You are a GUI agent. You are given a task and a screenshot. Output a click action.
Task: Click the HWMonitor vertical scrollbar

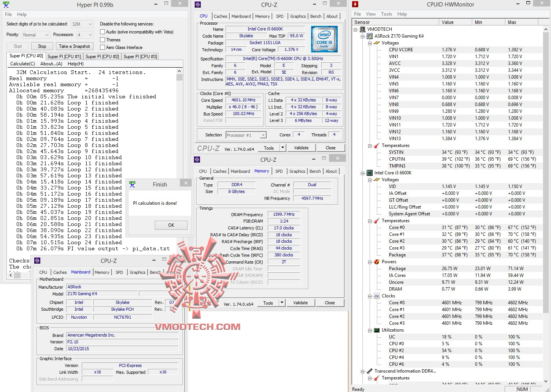[546, 205]
